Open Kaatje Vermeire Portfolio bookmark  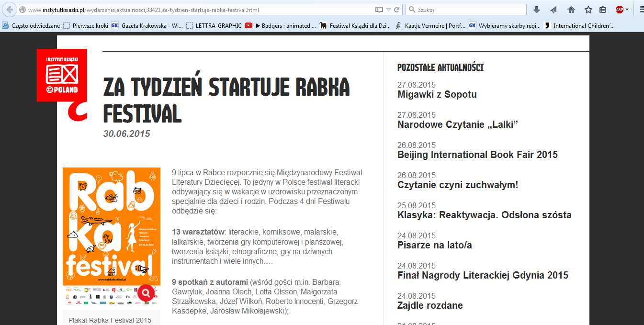[x=429, y=26]
